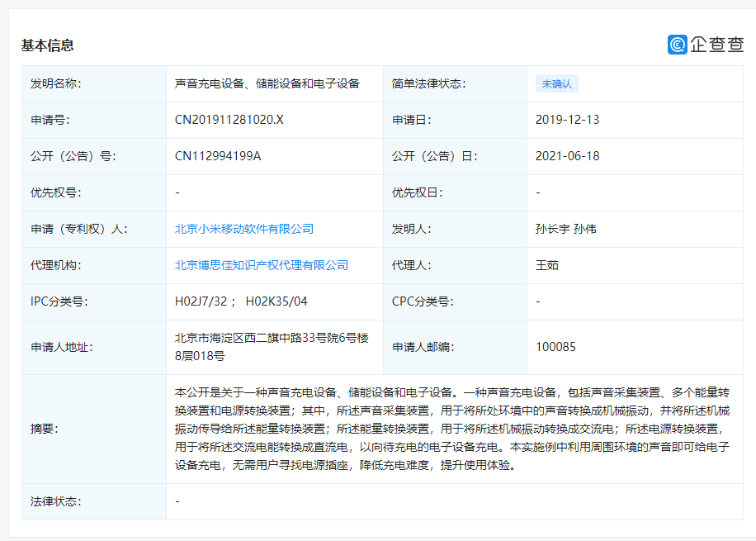The width and height of the screenshot is (756, 541).
Task: Click the 发明人 label
Action: tap(411, 229)
